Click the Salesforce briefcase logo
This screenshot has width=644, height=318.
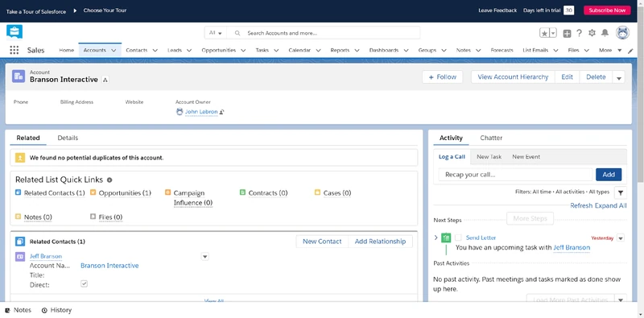point(14,32)
